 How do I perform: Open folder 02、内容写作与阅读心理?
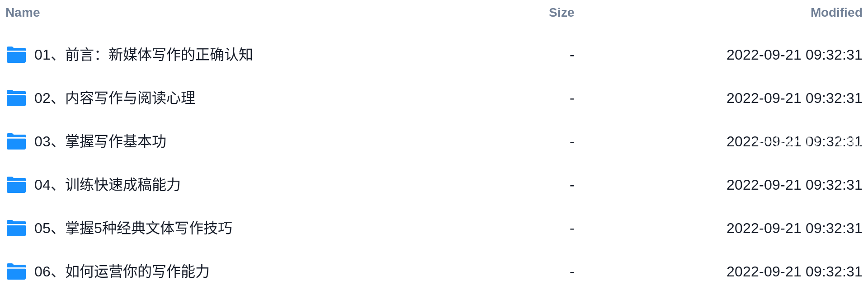point(115,98)
